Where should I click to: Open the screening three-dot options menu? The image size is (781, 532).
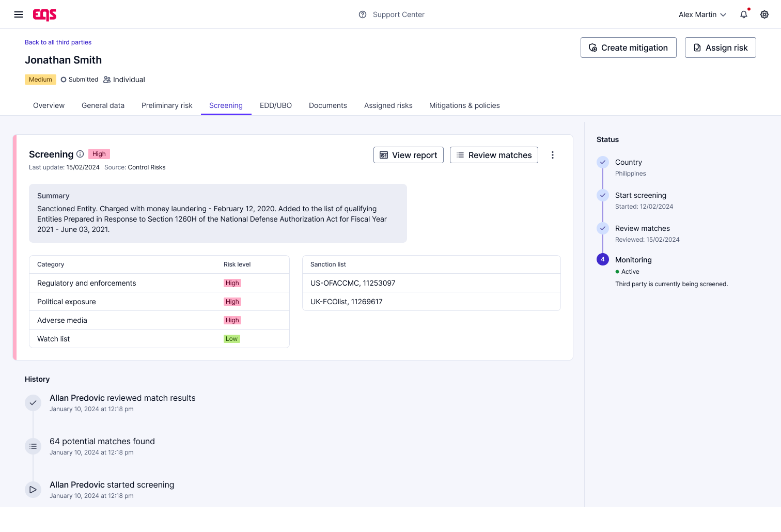[553, 155]
